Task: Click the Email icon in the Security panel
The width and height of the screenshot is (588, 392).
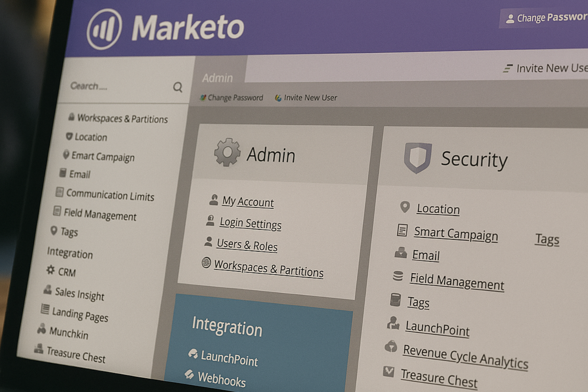Action: [x=401, y=253]
